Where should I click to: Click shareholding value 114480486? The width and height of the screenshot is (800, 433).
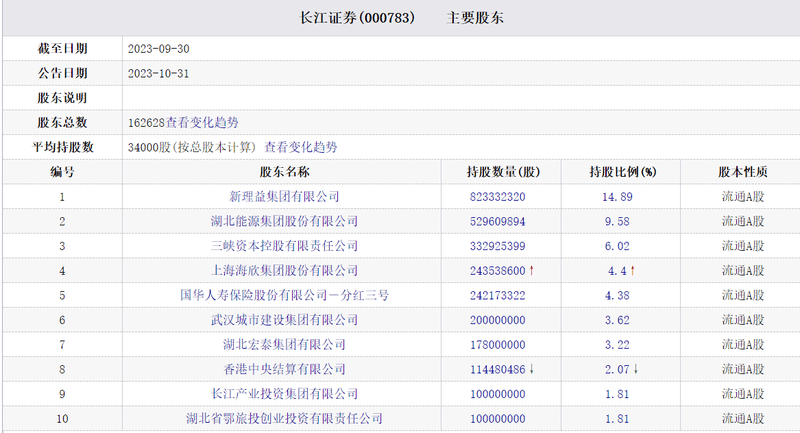(x=497, y=369)
